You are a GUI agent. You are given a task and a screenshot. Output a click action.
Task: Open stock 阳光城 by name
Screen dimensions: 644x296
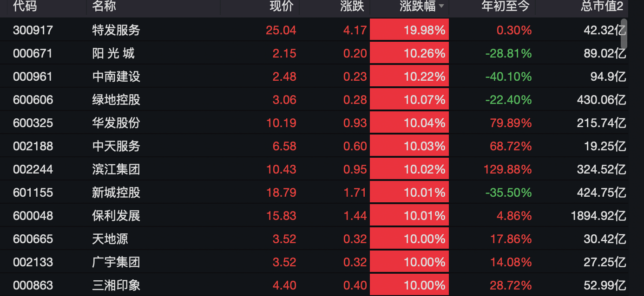coord(113,53)
